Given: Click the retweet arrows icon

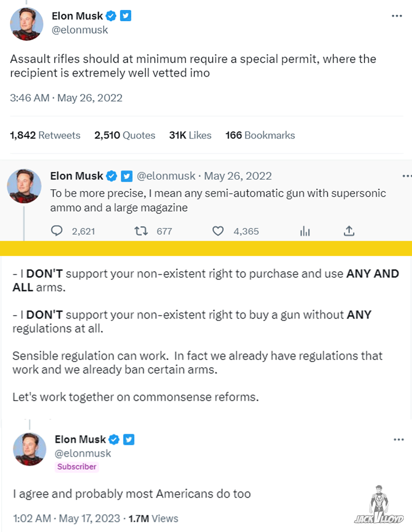Looking at the screenshot, I should point(141,231).
